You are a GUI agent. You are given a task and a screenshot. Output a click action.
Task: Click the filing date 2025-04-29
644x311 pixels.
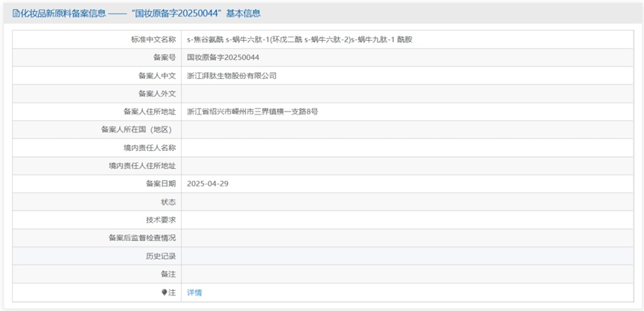208,183
